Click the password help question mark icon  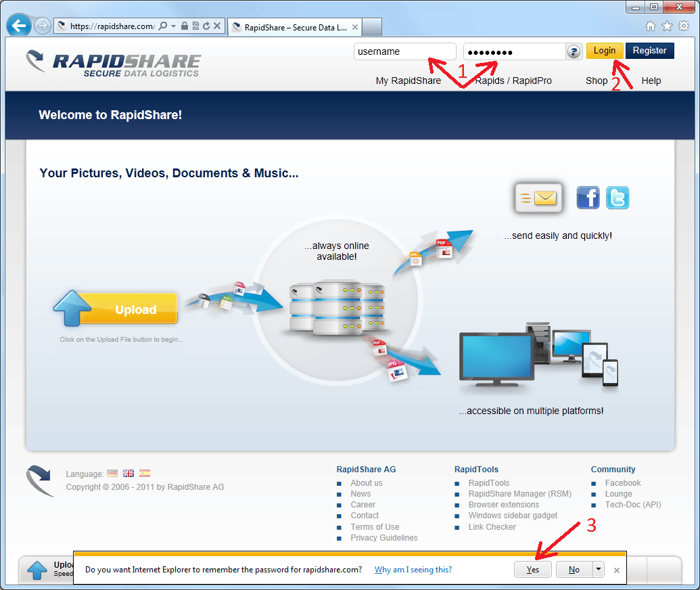coord(574,52)
